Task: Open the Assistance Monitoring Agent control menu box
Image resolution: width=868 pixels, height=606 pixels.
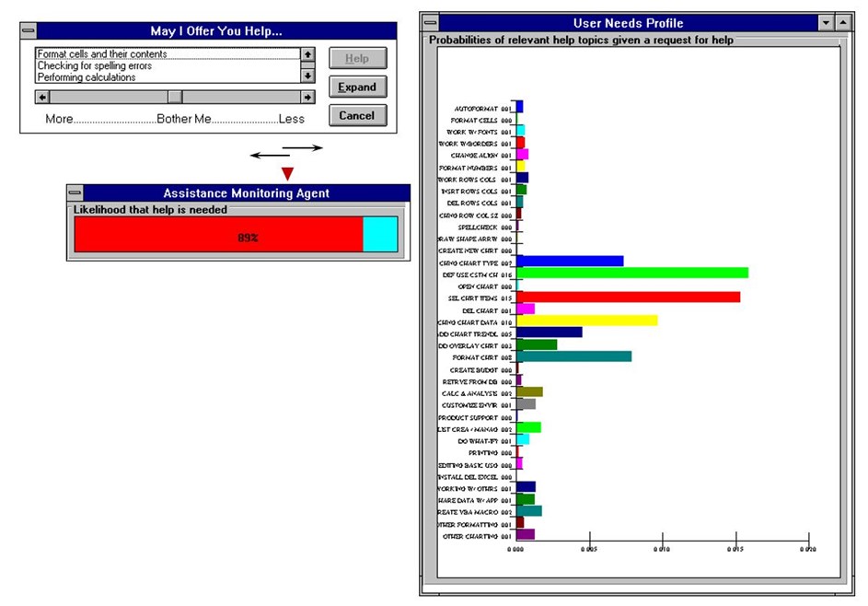Action: coord(75,193)
